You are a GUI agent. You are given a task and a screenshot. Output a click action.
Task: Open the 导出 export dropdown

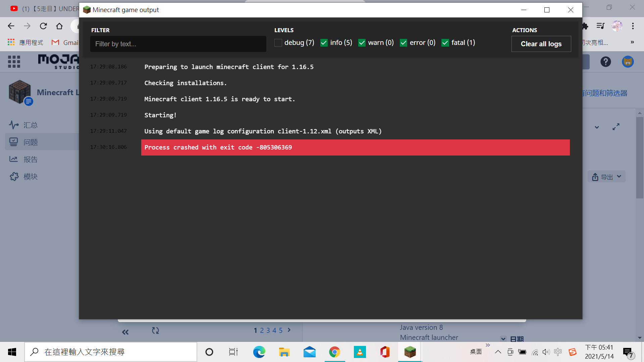(x=606, y=177)
